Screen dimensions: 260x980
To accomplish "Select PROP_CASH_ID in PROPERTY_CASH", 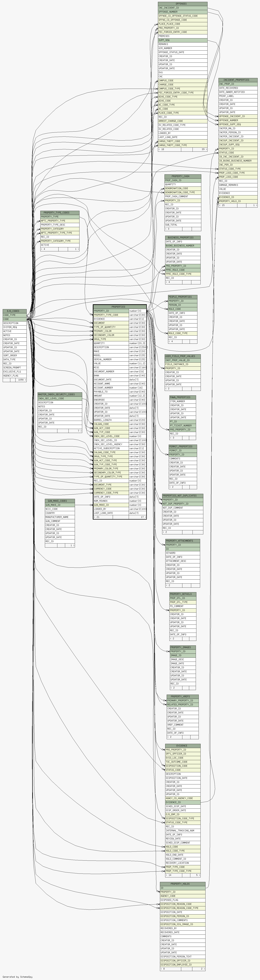I will pyautogui.click(x=183, y=180).
